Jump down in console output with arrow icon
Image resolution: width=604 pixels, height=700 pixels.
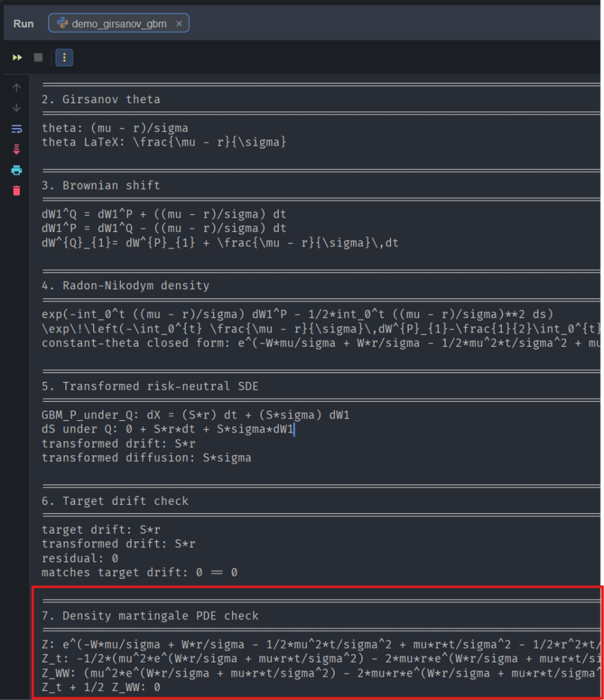pyautogui.click(x=16, y=107)
